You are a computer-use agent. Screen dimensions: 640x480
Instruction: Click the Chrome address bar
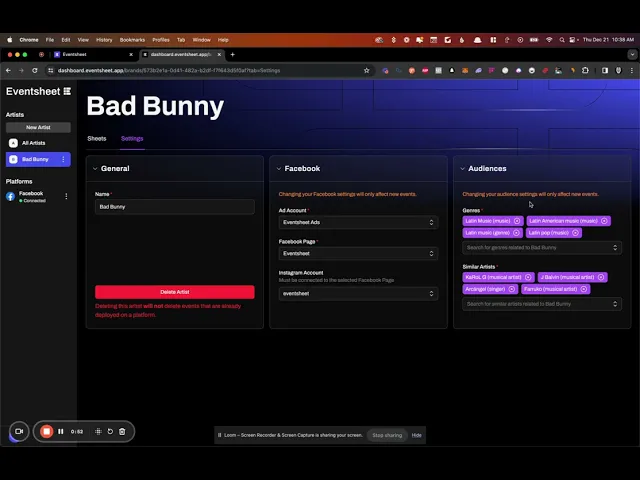point(208,71)
